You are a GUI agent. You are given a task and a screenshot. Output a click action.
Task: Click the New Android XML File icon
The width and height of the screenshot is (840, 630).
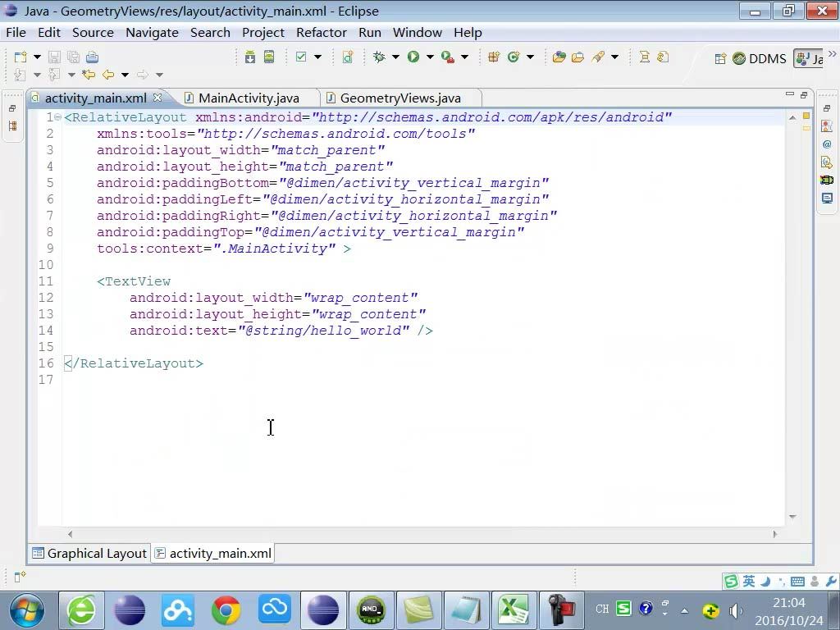coord(348,57)
